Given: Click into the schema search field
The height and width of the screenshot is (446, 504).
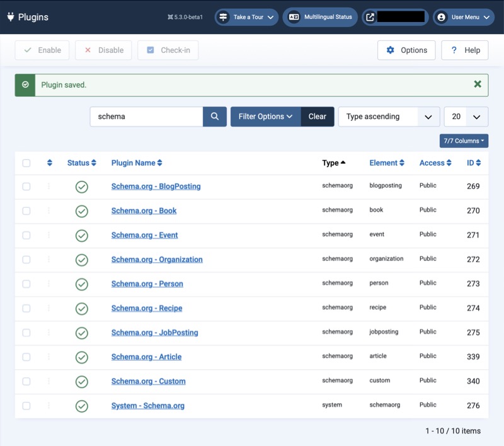Looking at the screenshot, I should click(x=146, y=117).
